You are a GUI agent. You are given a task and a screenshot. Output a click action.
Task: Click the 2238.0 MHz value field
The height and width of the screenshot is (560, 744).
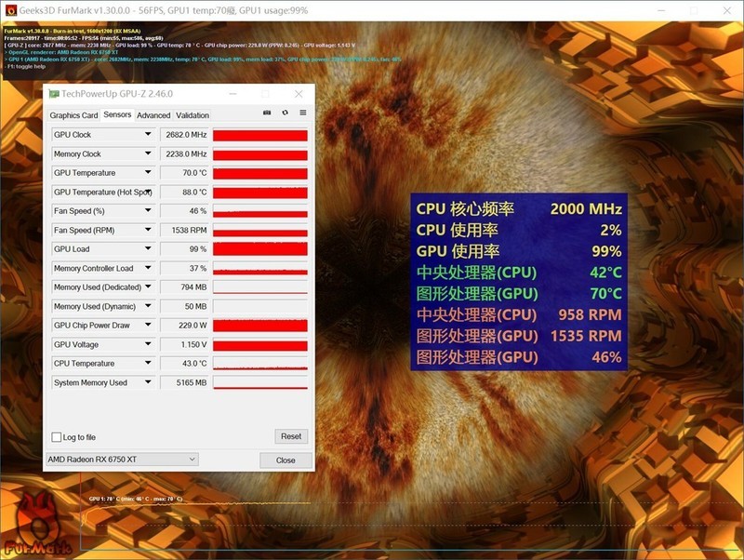[x=184, y=153]
